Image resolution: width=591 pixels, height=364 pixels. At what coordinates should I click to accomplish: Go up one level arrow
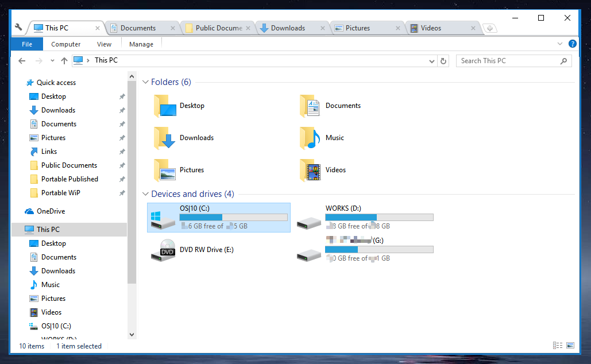tap(64, 61)
